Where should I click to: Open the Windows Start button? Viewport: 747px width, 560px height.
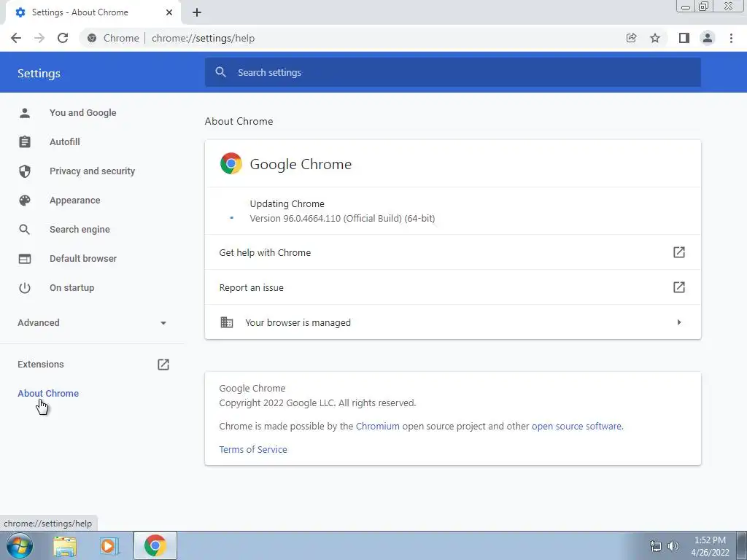point(20,545)
